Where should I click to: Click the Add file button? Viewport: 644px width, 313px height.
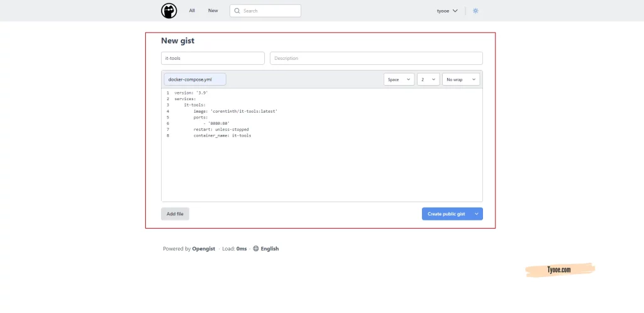(175, 214)
